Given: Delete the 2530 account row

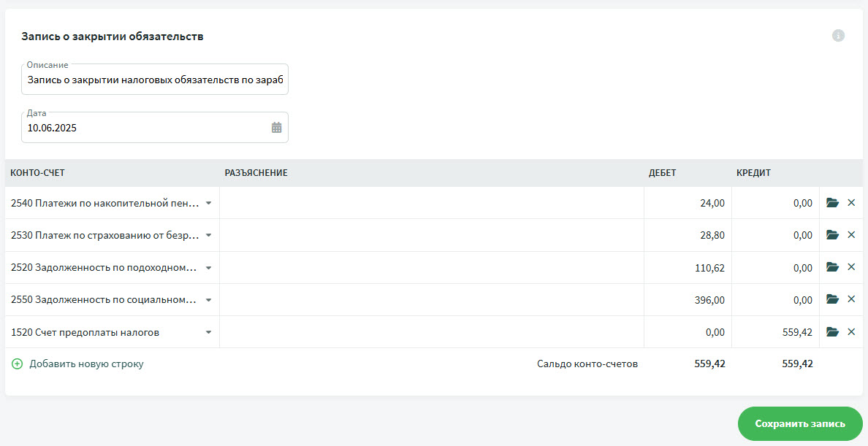Looking at the screenshot, I should 851,234.
